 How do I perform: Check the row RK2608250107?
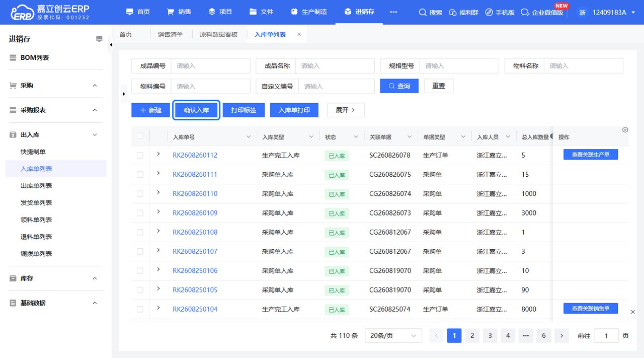pos(140,251)
